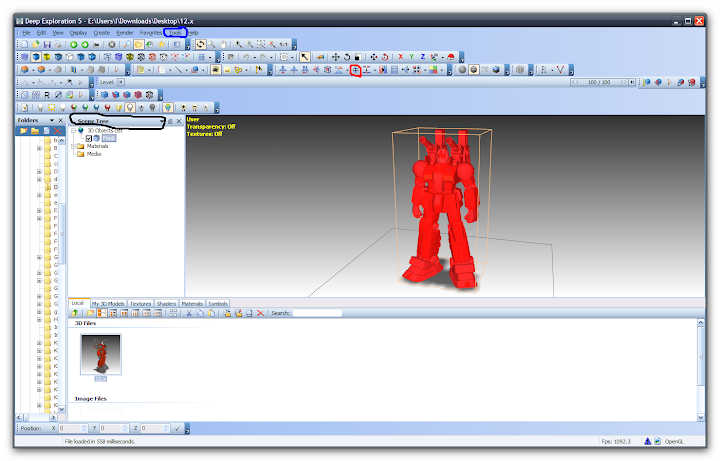The image size is (720, 461).
Task: Toggle the highlighted half-shaded sphere
Action: coord(473,70)
